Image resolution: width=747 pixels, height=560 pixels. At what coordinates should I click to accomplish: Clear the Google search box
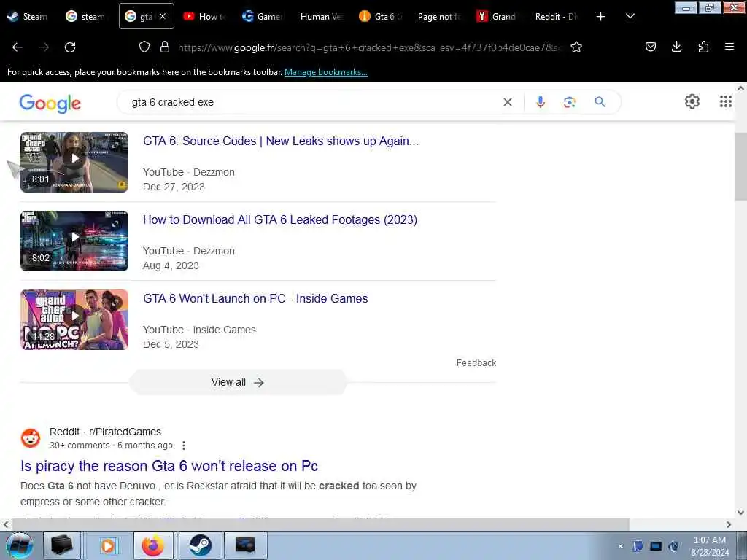(x=508, y=102)
